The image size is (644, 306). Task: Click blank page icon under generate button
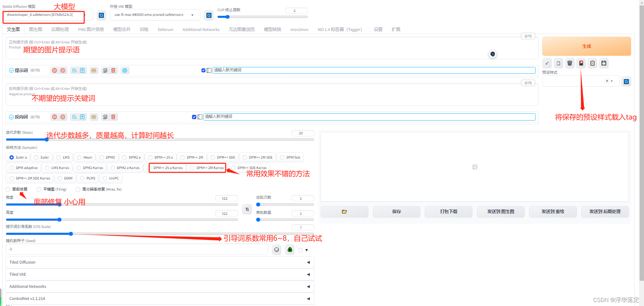[558, 63]
